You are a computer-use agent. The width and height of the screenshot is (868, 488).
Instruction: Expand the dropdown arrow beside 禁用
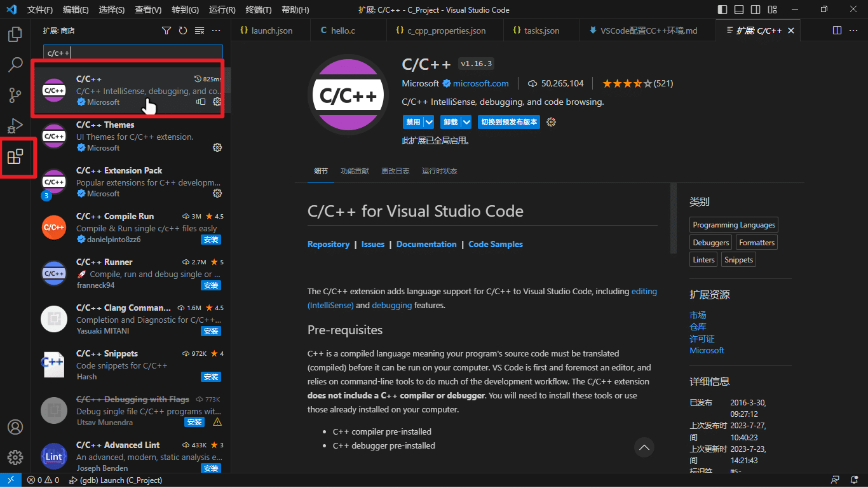tap(429, 122)
